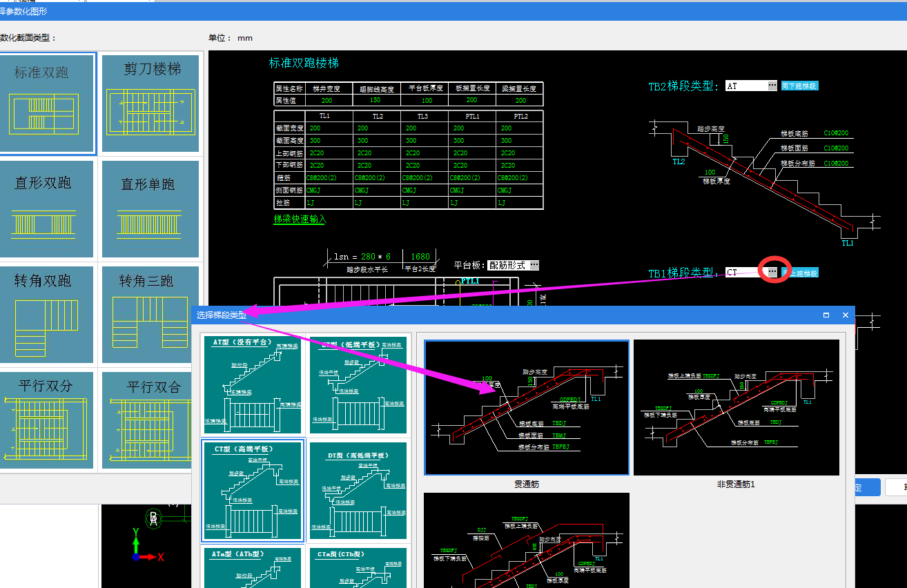Open the TB2梯段类型 ellipsis browse button
Screen dimensions: 907x588
pyautogui.click(x=772, y=86)
